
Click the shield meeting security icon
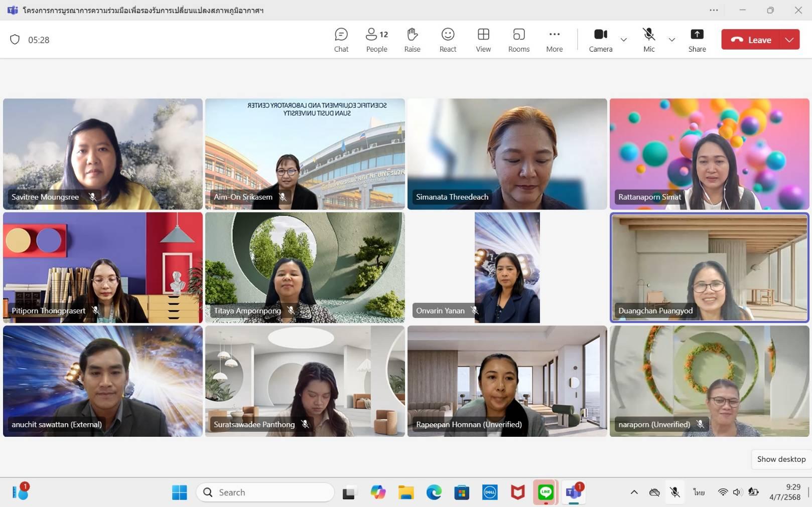15,40
